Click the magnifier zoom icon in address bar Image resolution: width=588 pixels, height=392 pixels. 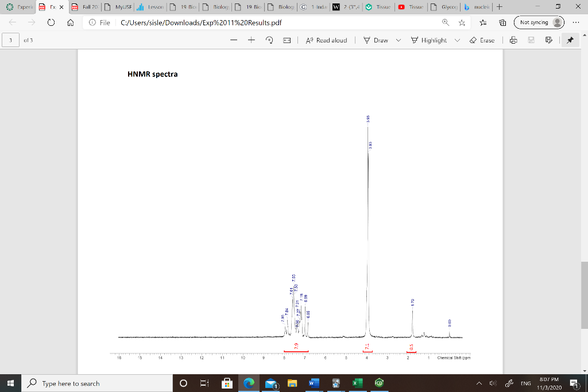click(x=446, y=22)
